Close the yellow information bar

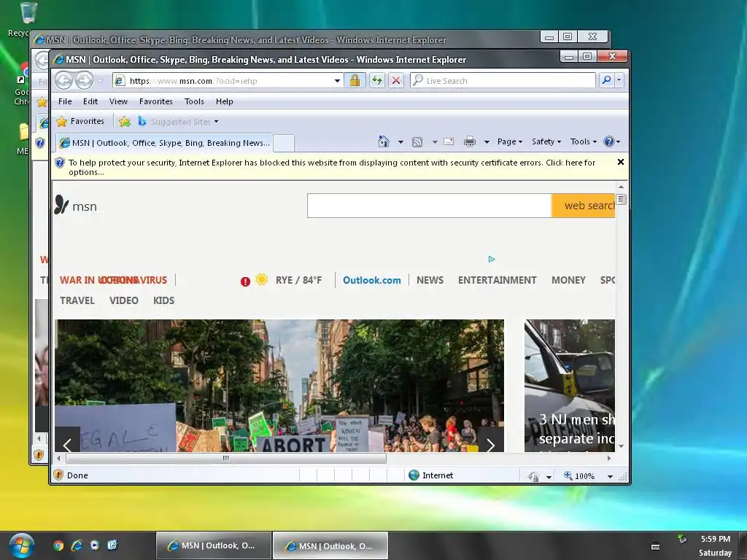click(x=621, y=162)
